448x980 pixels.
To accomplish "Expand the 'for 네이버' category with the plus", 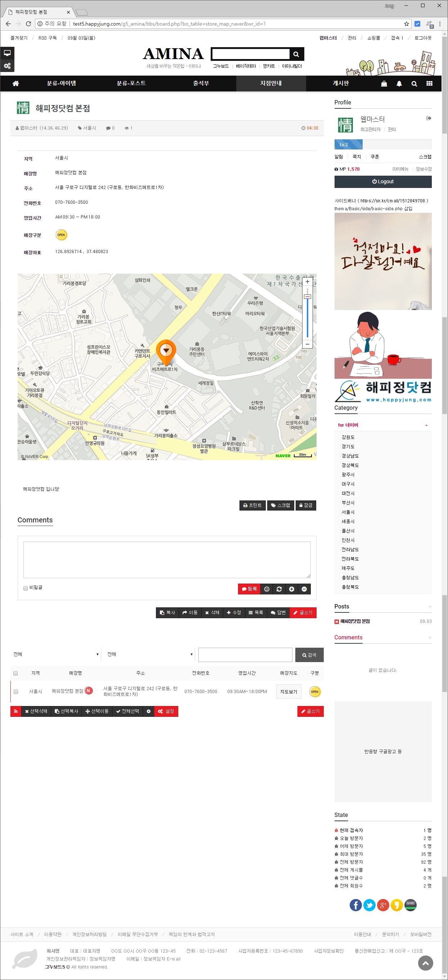I will [426, 425].
